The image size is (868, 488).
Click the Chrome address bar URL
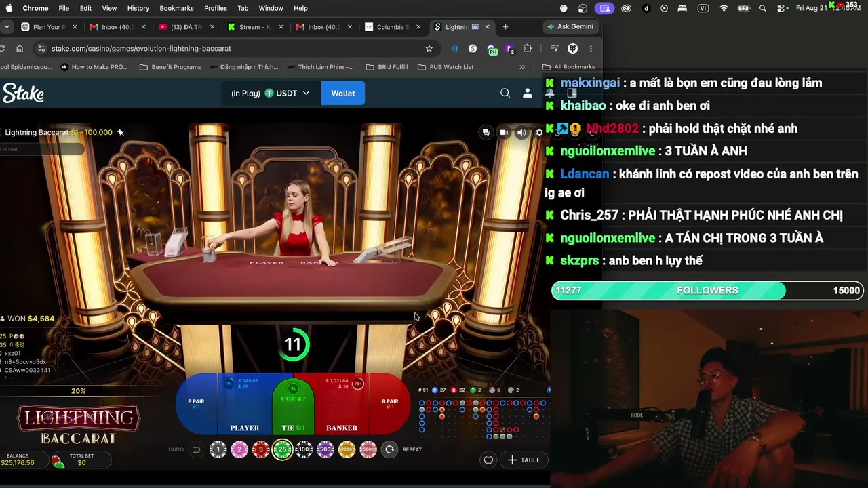coord(141,49)
